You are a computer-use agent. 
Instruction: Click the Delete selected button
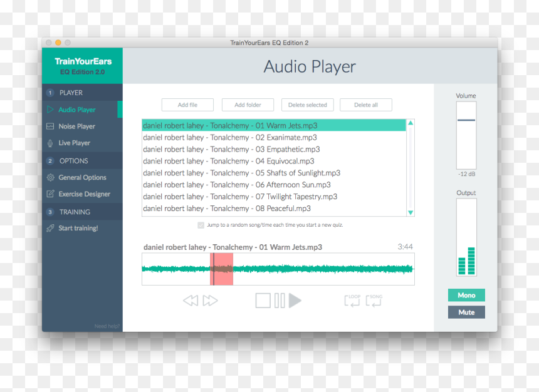[308, 105]
